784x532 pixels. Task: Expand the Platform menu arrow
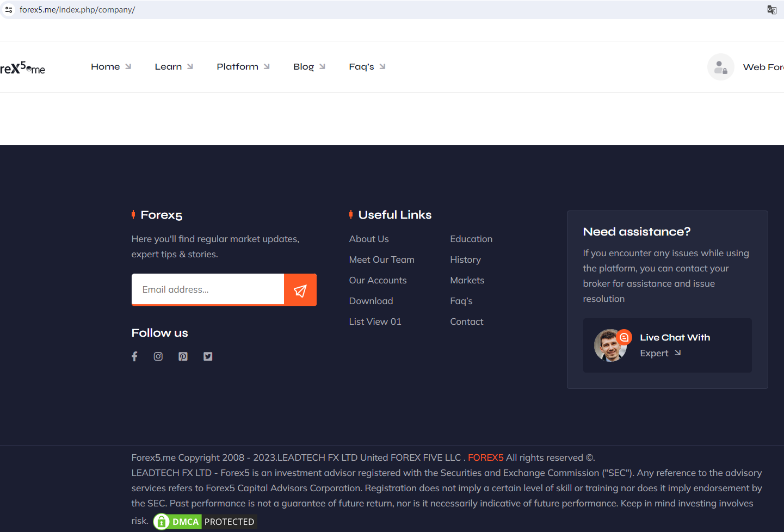point(267,66)
